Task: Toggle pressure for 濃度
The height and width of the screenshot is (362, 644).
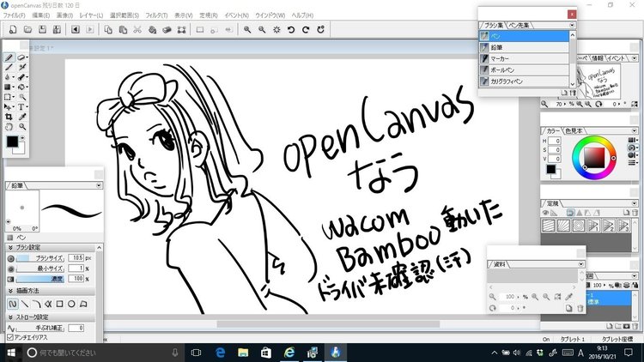Action: [10, 279]
